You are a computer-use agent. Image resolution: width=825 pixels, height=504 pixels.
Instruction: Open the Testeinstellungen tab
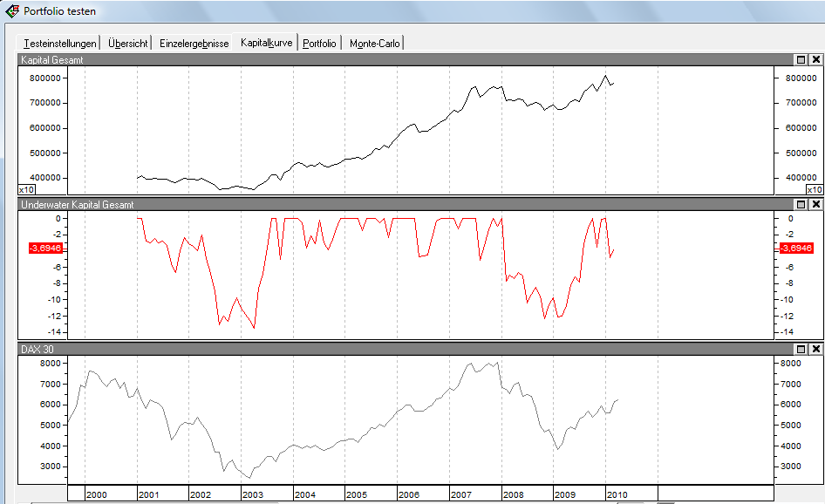[60, 43]
